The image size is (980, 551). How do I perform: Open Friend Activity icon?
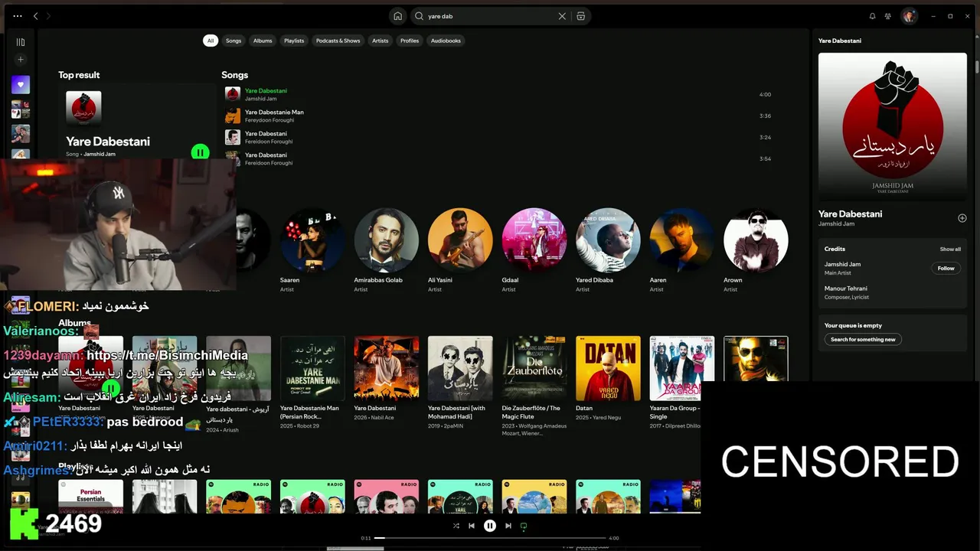888,16
